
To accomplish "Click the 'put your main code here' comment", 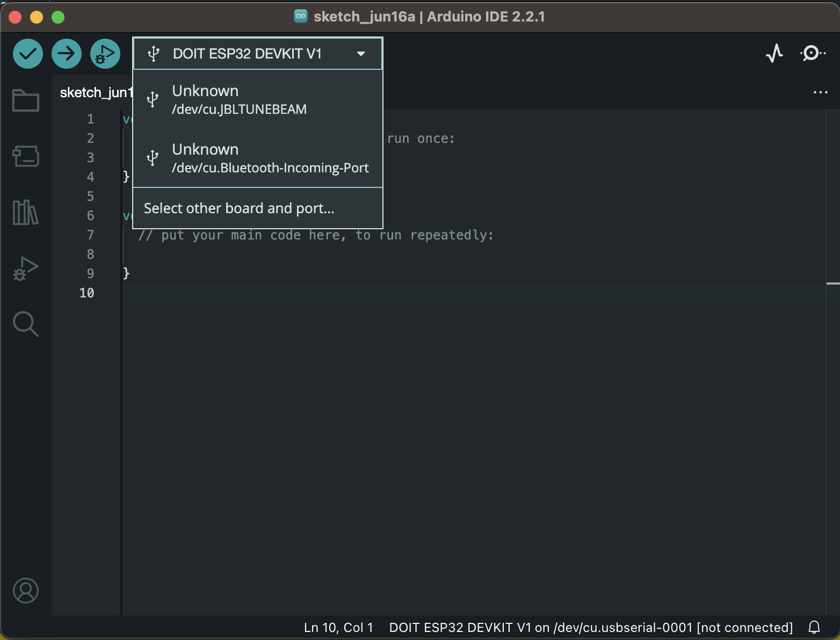I will [x=316, y=235].
